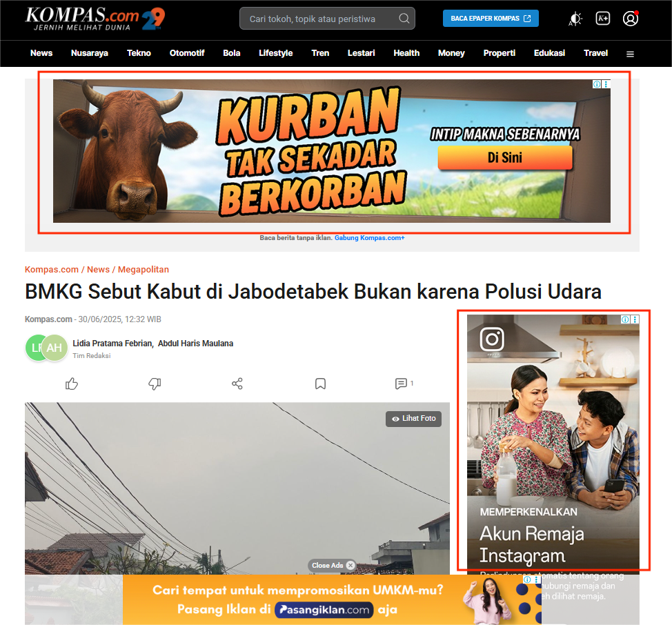Viewport: 672px width, 625px height.
Task: Click author Lidia Pratama Febrian
Action: pos(113,344)
